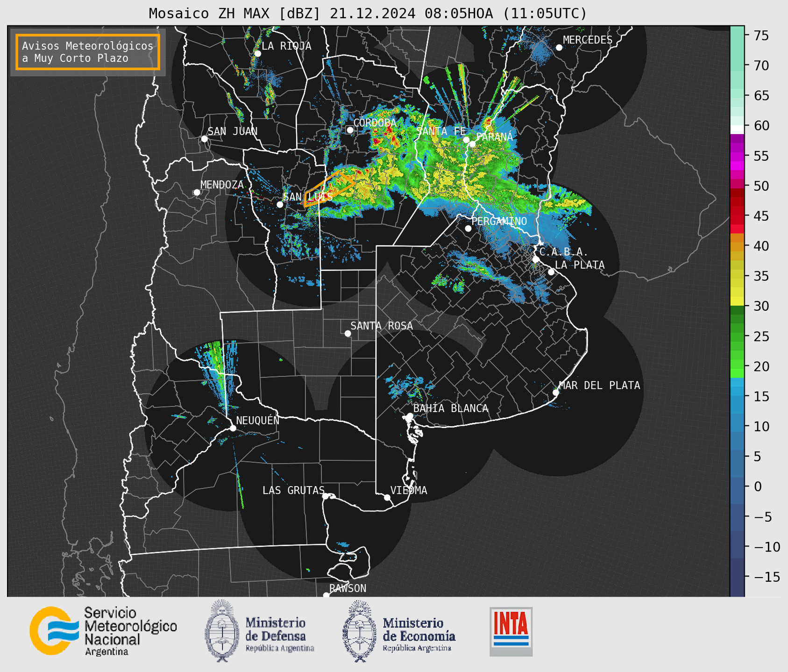
Task: Select the SANTA FE city marker
Action: click(x=466, y=140)
